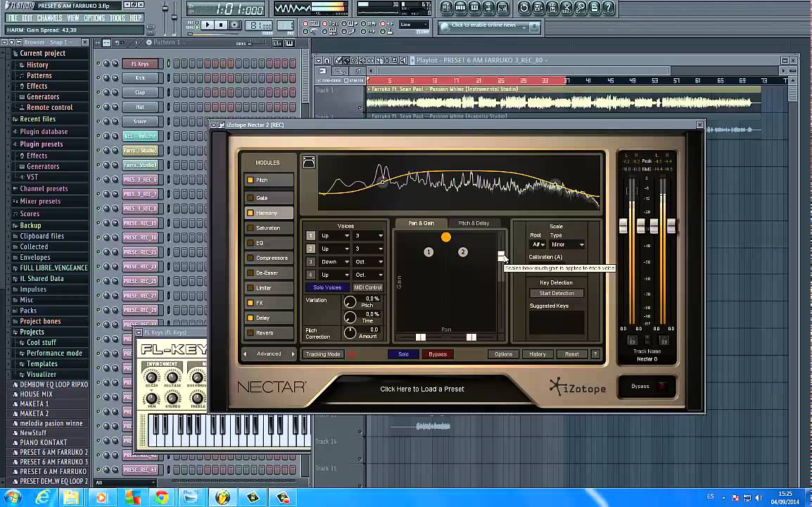
Task: Switch to the Pitch & Delay tab
Action: click(x=474, y=223)
